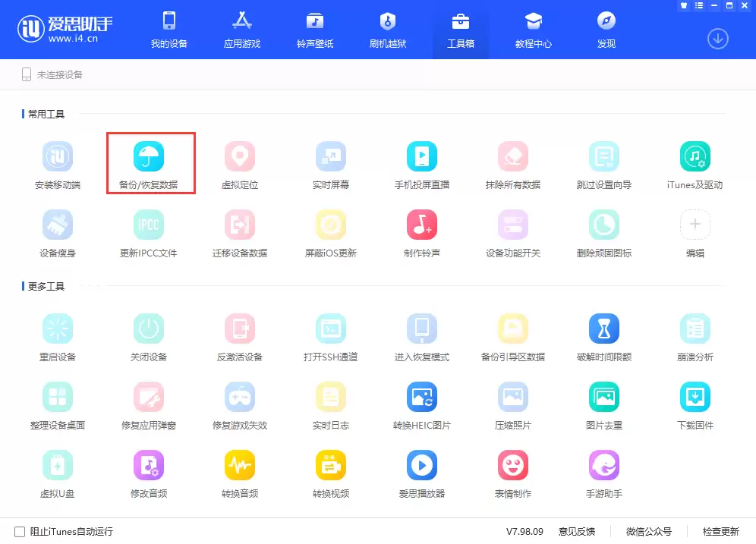Open 崩溃分析 tool
Screen dimensions: 756x544
[695, 338]
